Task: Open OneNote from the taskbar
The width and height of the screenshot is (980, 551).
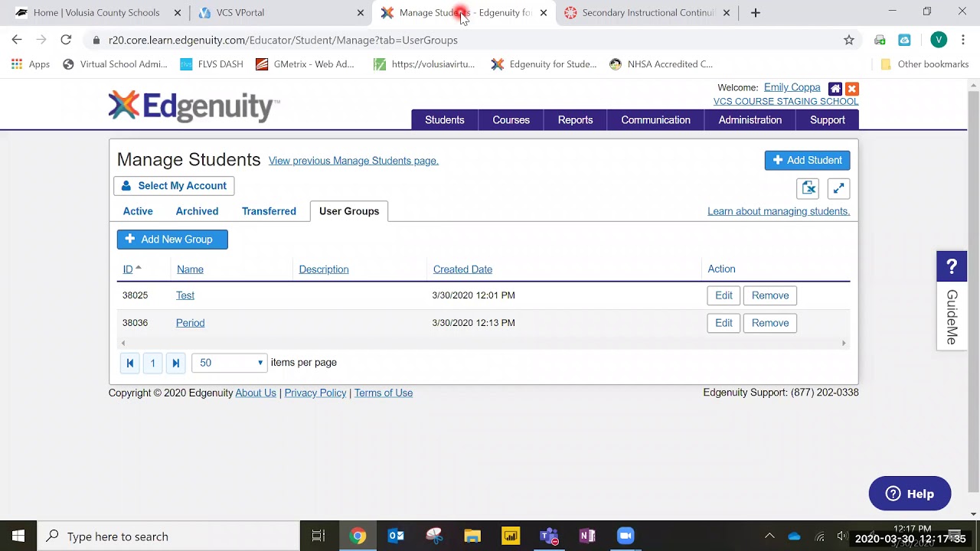Action: tap(587, 536)
